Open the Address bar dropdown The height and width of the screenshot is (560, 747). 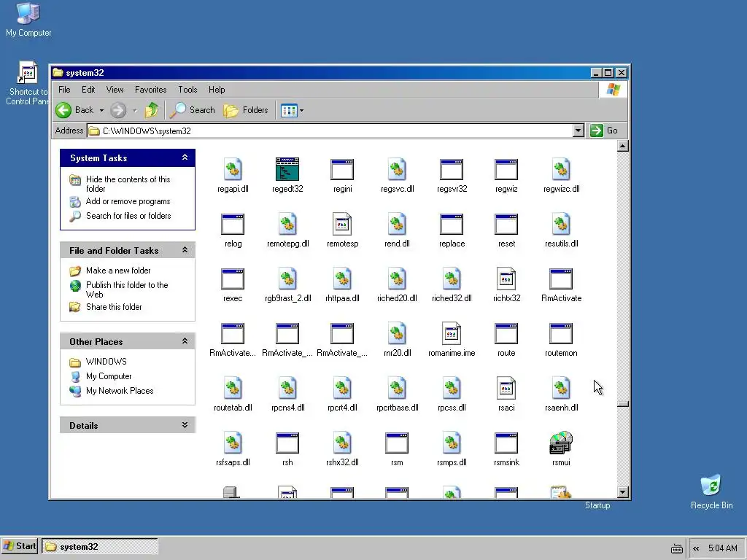tap(578, 131)
